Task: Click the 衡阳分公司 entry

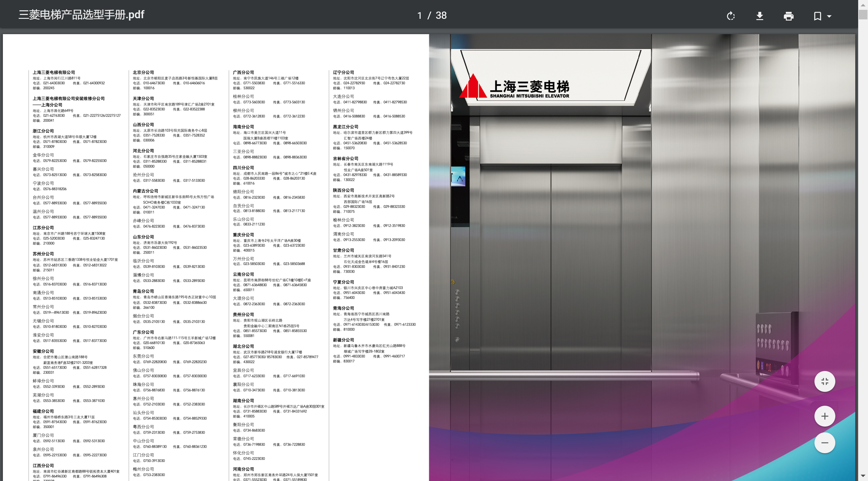Action: pyautogui.click(x=243, y=425)
